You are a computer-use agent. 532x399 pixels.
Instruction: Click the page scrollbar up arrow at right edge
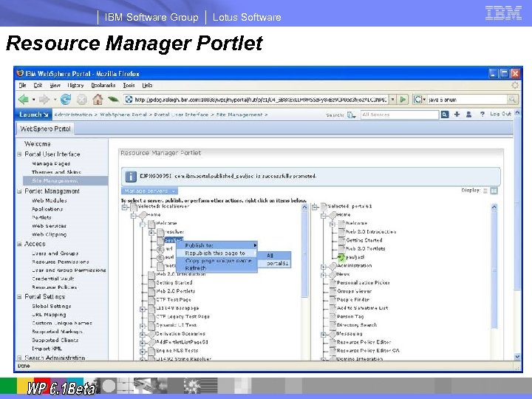517,112
